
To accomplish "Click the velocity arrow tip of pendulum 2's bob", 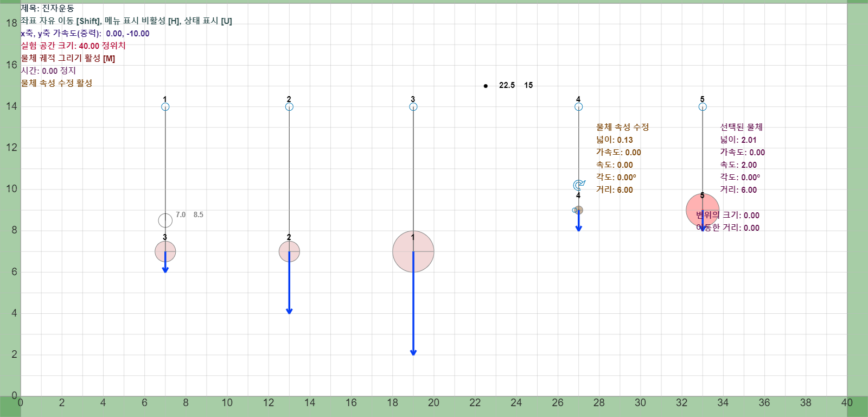I will pyautogui.click(x=289, y=311).
